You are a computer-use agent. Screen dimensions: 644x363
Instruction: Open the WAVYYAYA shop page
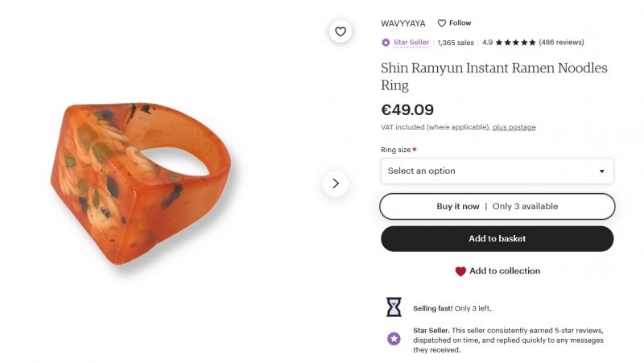[x=403, y=23]
